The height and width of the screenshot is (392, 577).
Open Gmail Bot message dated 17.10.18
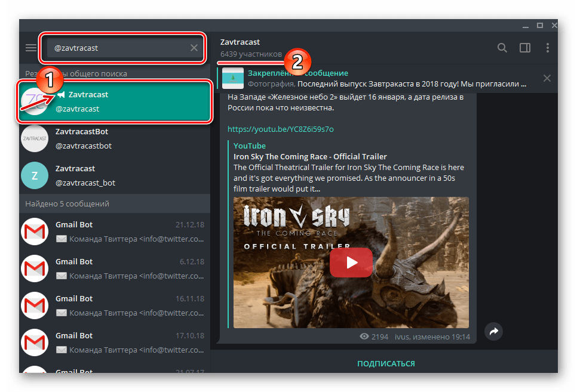point(115,342)
